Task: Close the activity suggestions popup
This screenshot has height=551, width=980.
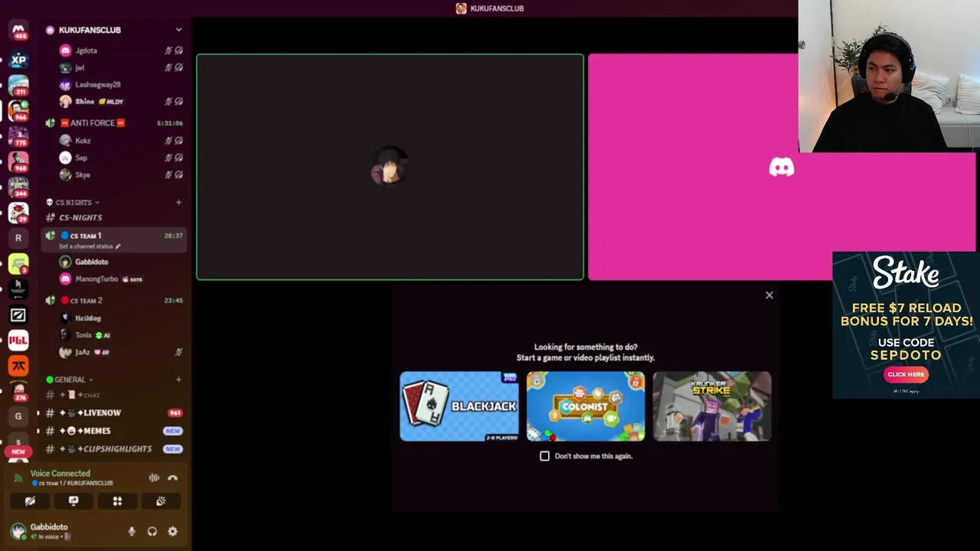Action: tap(769, 295)
